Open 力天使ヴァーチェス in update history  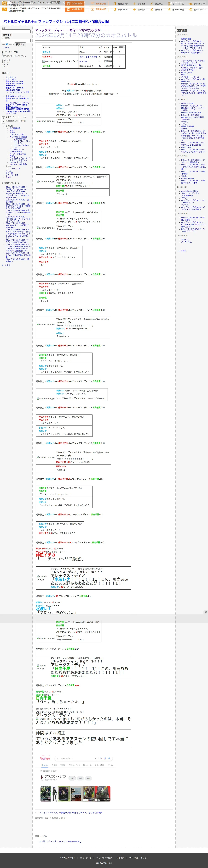(x=189, y=63)
